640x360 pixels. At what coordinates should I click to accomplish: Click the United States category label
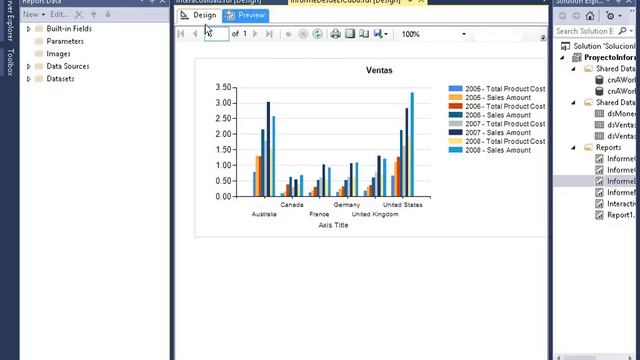402,205
